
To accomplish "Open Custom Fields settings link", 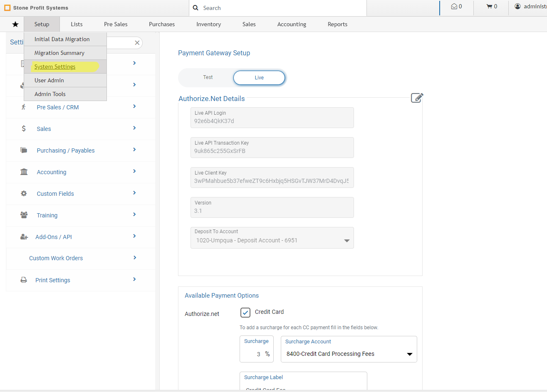I will pos(55,194).
